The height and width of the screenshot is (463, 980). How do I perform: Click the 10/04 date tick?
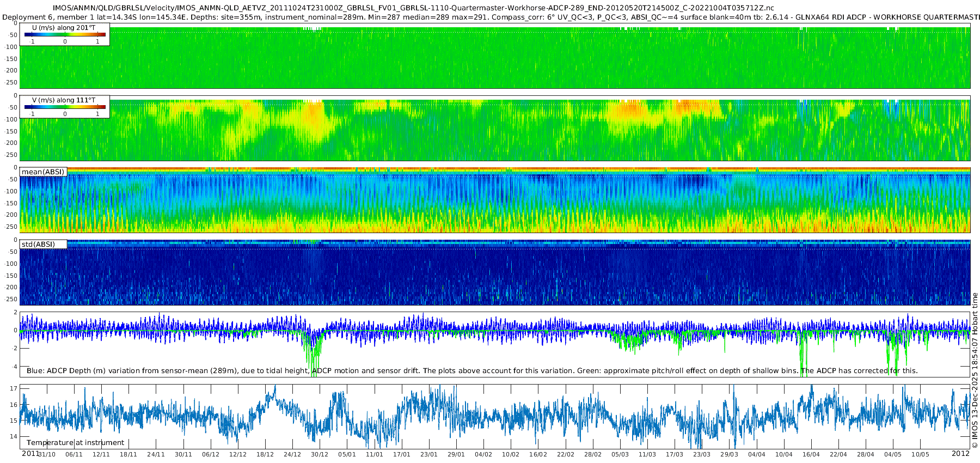pyautogui.click(x=784, y=454)
